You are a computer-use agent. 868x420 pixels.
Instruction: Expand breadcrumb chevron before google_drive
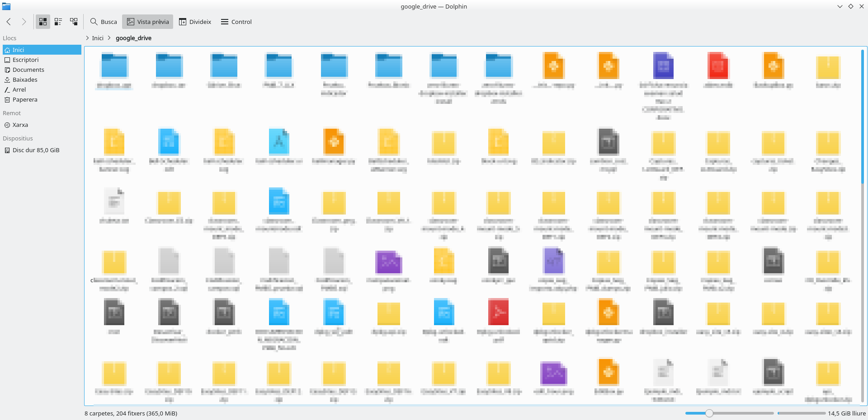pos(109,38)
